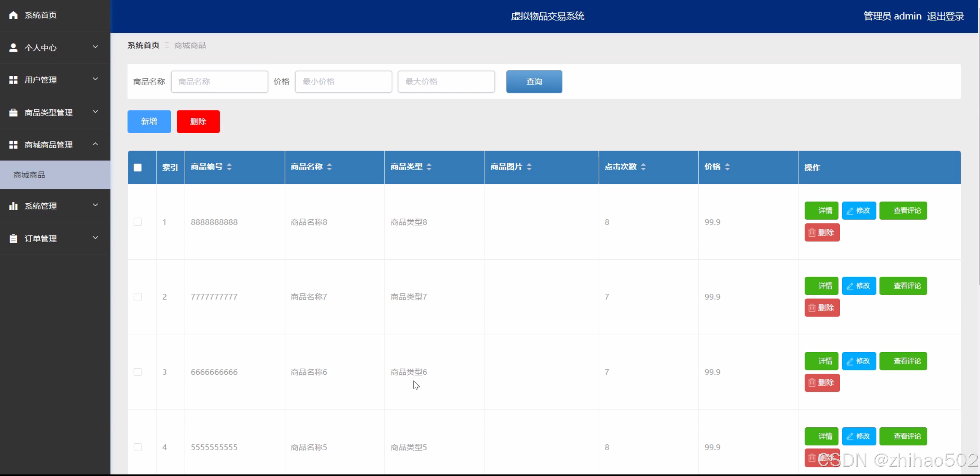Expand 用户管理 menu chevron
This screenshot has height=476, width=980.
click(95, 79)
